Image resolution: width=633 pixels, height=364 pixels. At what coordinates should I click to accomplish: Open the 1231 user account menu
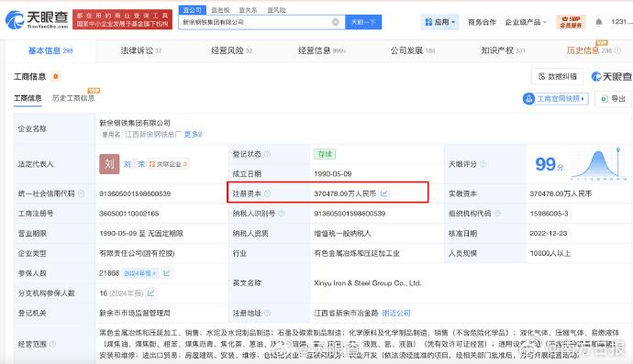(x=621, y=22)
